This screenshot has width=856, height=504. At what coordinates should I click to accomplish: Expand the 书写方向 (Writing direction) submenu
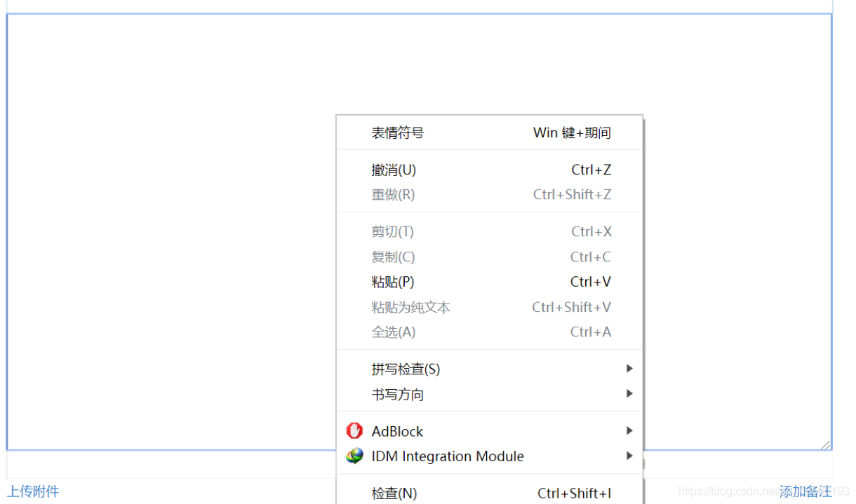397,394
